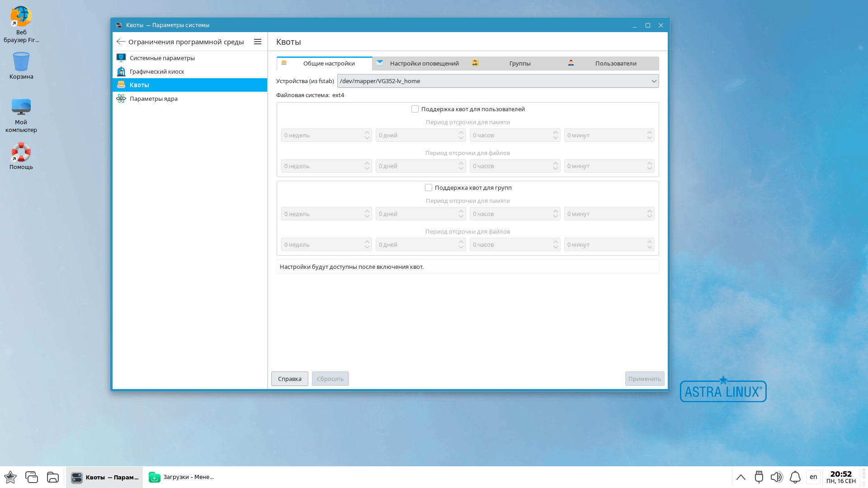Switch to Группы tab

click(x=519, y=63)
